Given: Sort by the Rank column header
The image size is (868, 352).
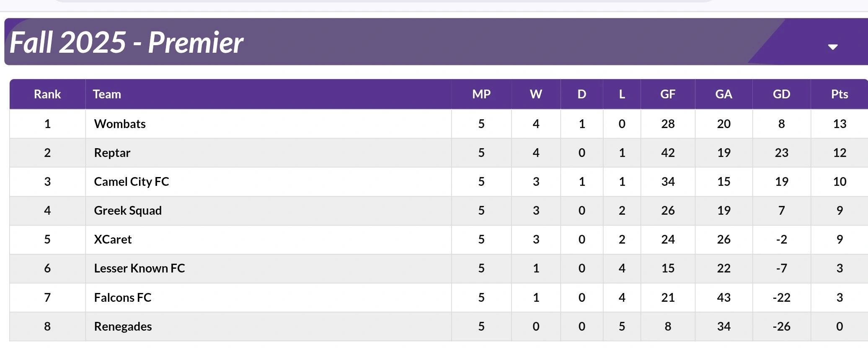Looking at the screenshot, I should [47, 94].
